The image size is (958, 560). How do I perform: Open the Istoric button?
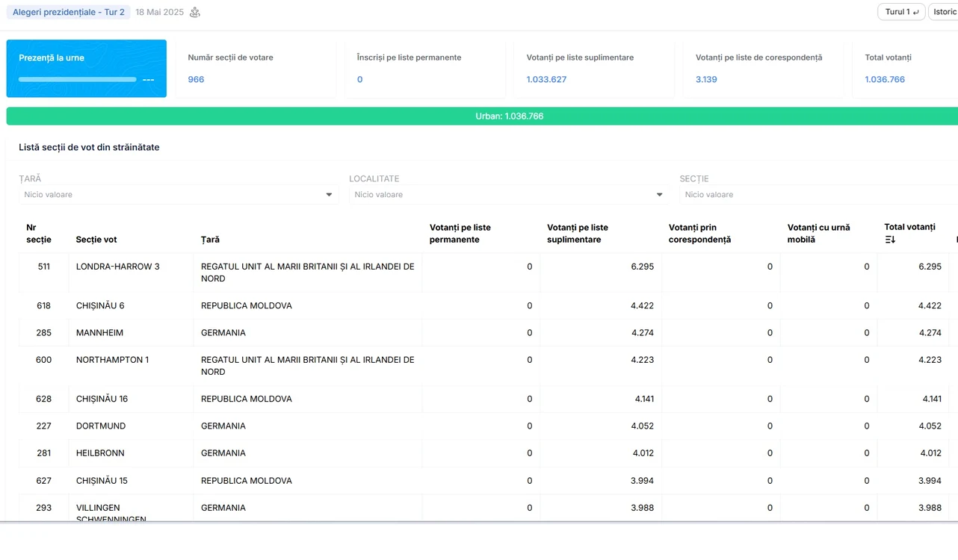click(x=944, y=12)
